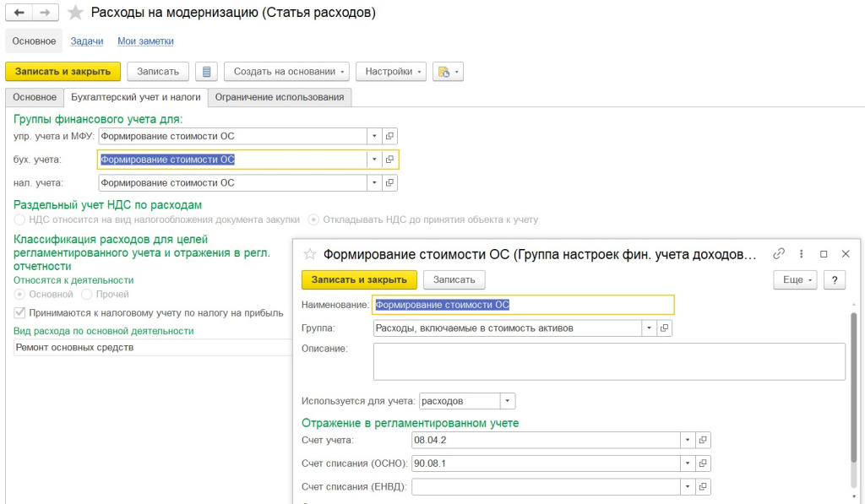Image resolution: width=865 pixels, height=504 pixels.
Task: Open the нал. учета group card
Action: click(x=389, y=182)
